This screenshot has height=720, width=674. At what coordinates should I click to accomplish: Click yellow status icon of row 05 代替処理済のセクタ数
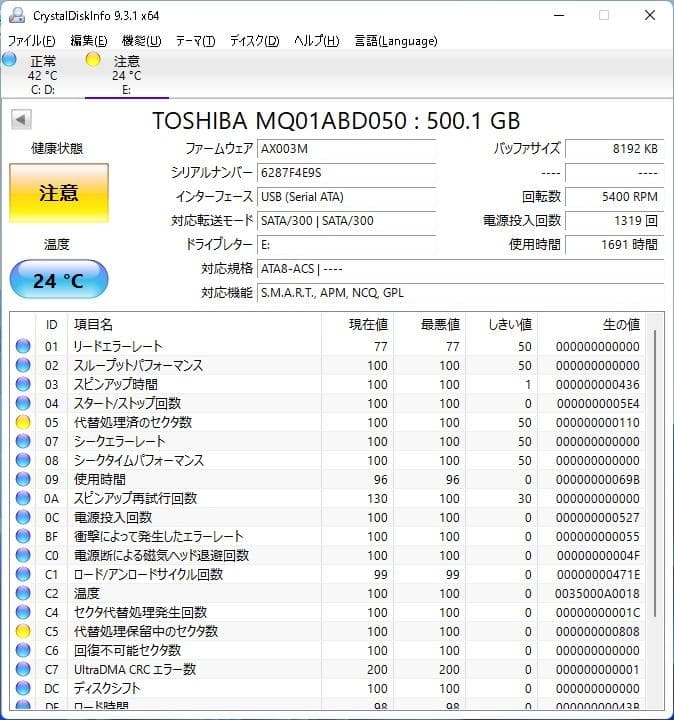(x=23, y=422)
